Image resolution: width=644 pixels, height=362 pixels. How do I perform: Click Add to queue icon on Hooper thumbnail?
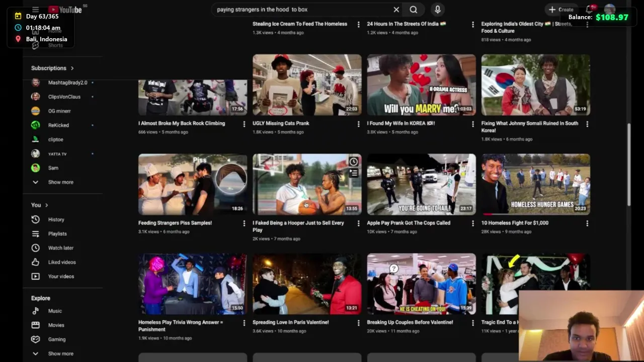[x=354, y=173]
